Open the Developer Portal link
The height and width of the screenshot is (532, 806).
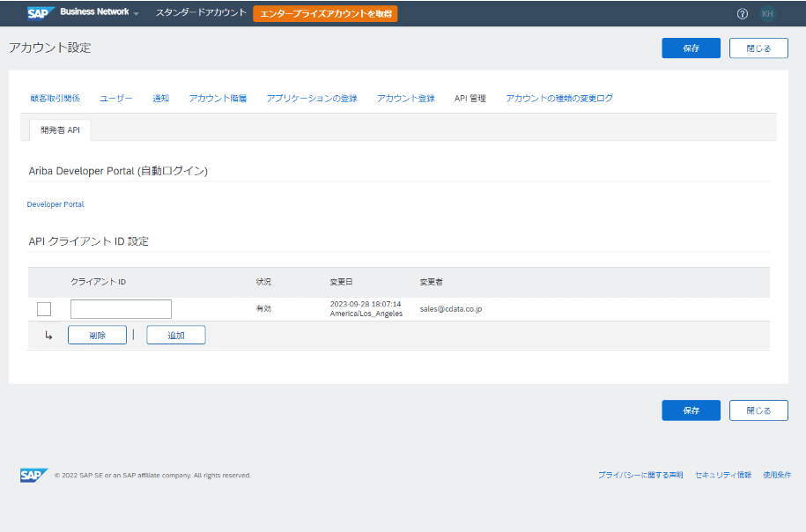[55, 204]
